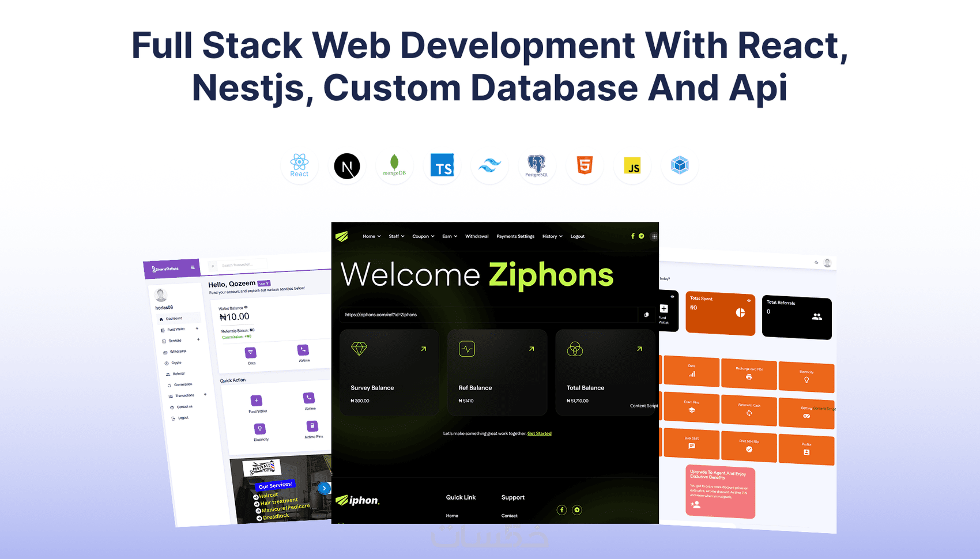The image size is (980, 559).
Task: Click the Tailwind CSS wave logo badge
Action: [x=489, y=166]
